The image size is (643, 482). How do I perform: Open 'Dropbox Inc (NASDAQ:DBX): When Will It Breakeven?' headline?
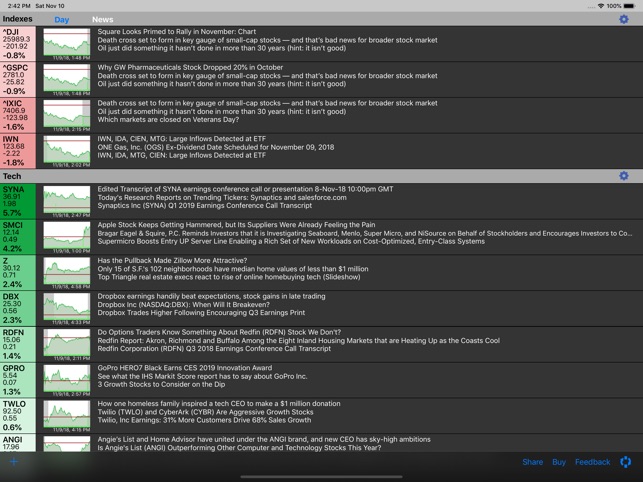(x=183, y=304)
